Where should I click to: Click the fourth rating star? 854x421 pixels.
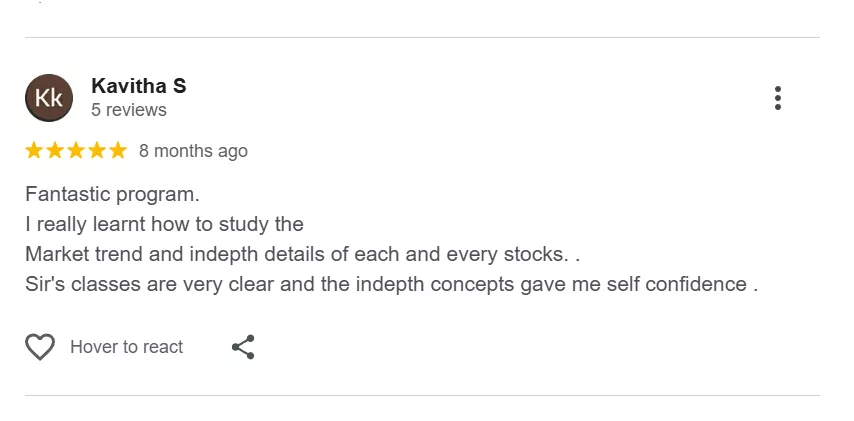tap(97, 151)
